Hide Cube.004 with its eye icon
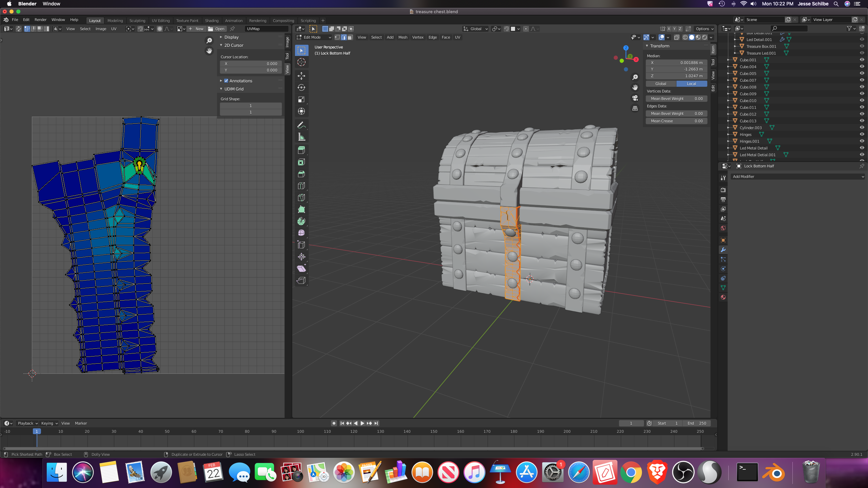The width and height of the screenshot is (868, 488). click(862, 66)
